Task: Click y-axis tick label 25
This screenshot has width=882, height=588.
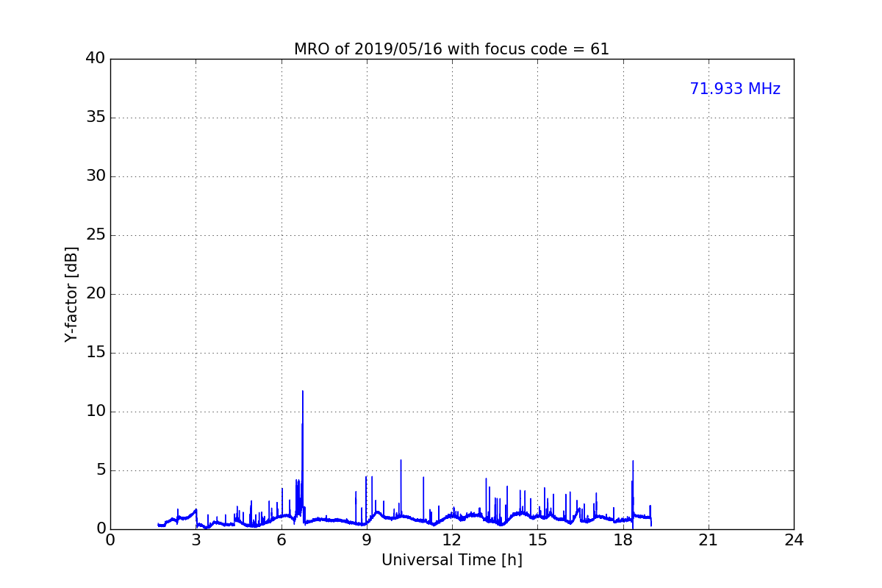Action: click(95, 235)
